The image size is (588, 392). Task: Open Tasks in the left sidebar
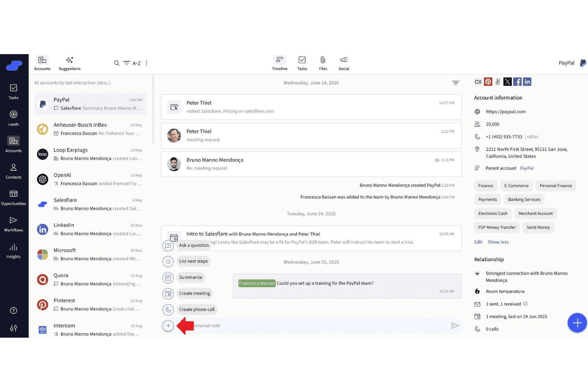coord(14,91)
